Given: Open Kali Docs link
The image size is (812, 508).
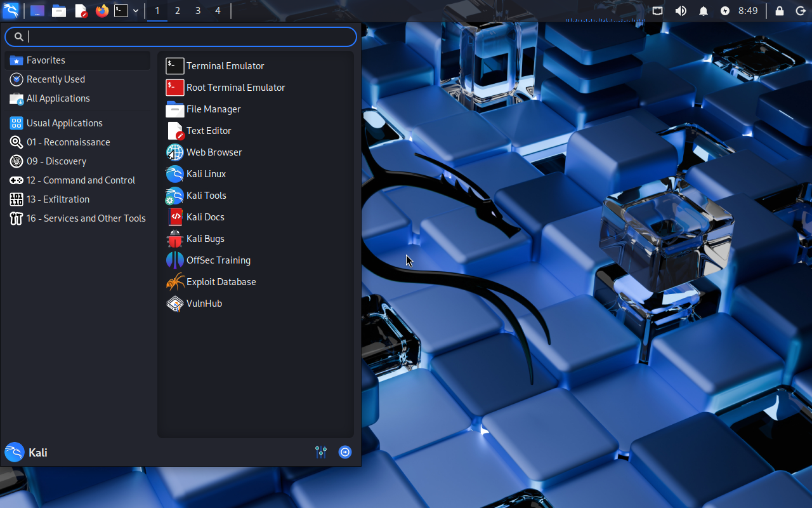Looking at the screenshot, I should [x=205, y=217].
